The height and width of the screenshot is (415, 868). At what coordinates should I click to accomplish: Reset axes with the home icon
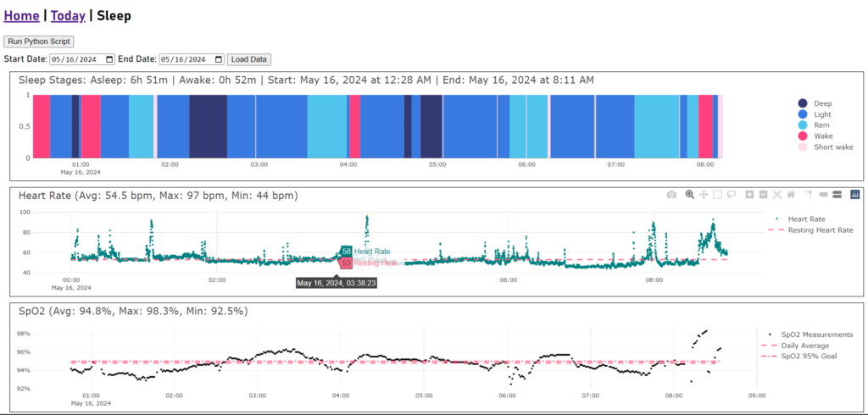790,195
